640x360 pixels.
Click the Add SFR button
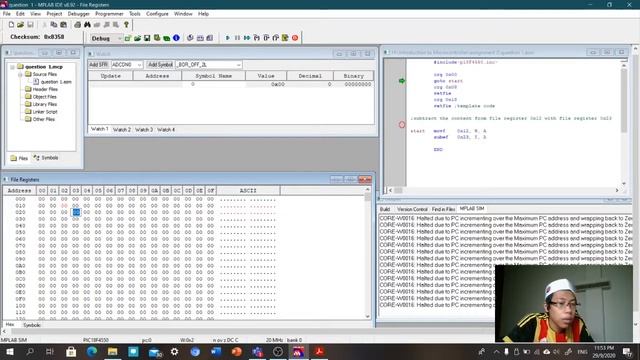[x=98, y=65]
